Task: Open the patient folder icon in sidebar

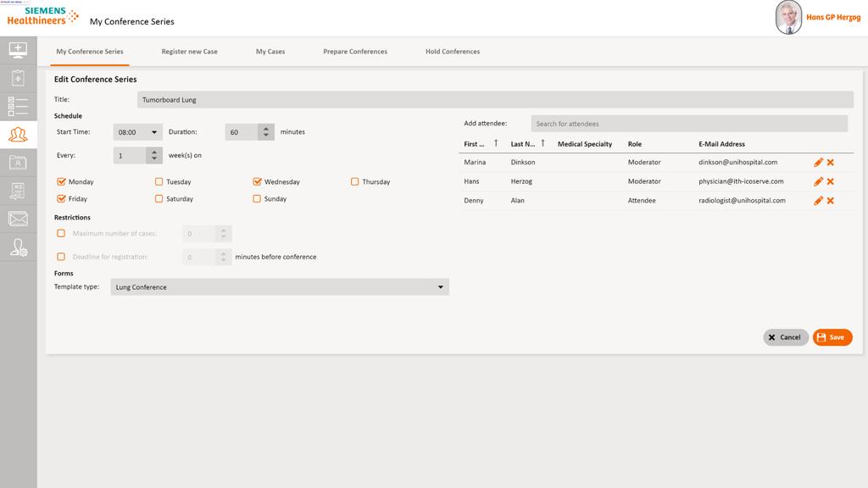Action: (18, 162)
